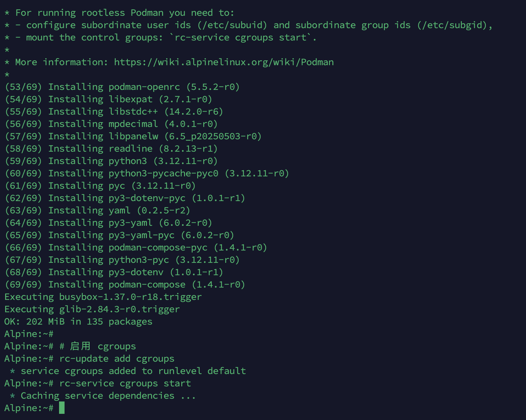This screenshot has height=420, width=526.
Task: Click the Chinese comment '启用 cgroups'
Action: pyautogui.click(x=103, y=346)
